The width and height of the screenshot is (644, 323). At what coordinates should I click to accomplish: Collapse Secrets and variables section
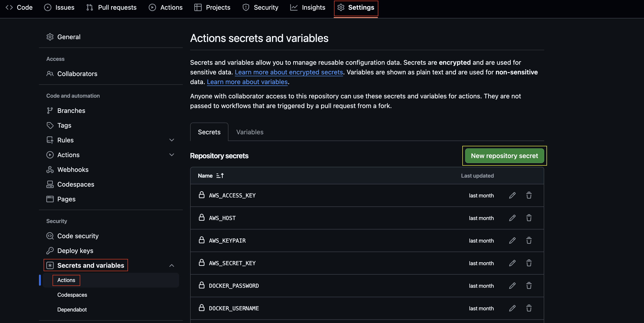pyautogui.click(x=171, y=265)
